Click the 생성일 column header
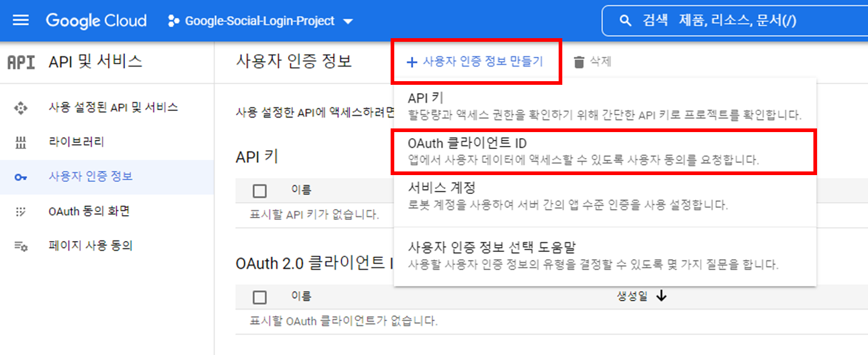 (632, 296)
